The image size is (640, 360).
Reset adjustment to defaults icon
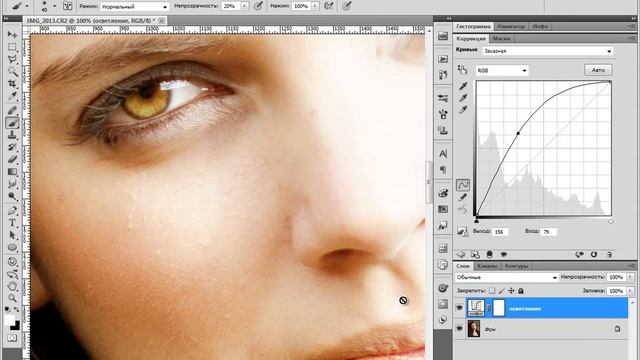pos(594,254)
